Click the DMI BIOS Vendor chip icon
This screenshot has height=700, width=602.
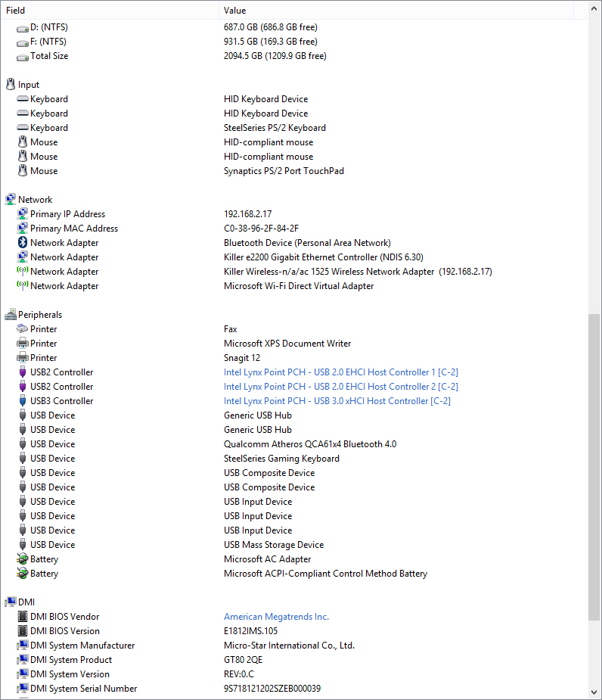pyautogui.click(x=23, y=617)
